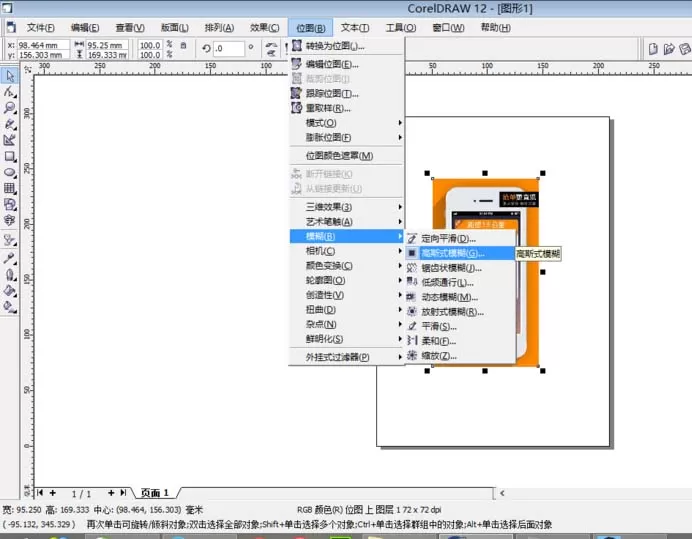This screenshot has height=539, width=692.
Task: Open the Tools (O) menu
Action: 400,27
